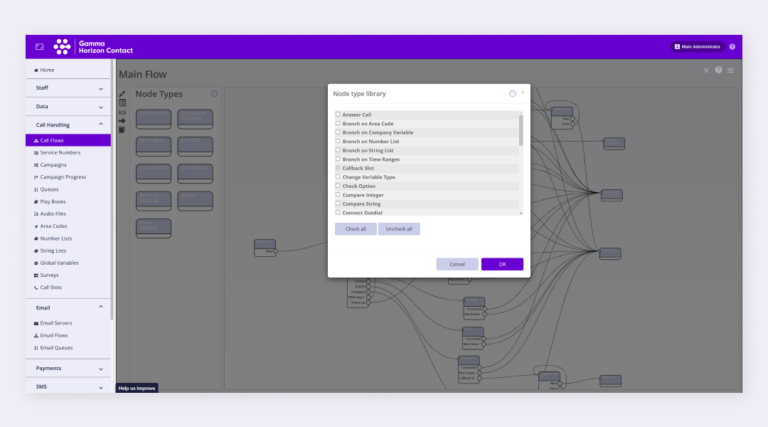The width and height of the screenshot is (768, 427).
Task: Click the Main Flow help icon
Action: pos(718,70)
